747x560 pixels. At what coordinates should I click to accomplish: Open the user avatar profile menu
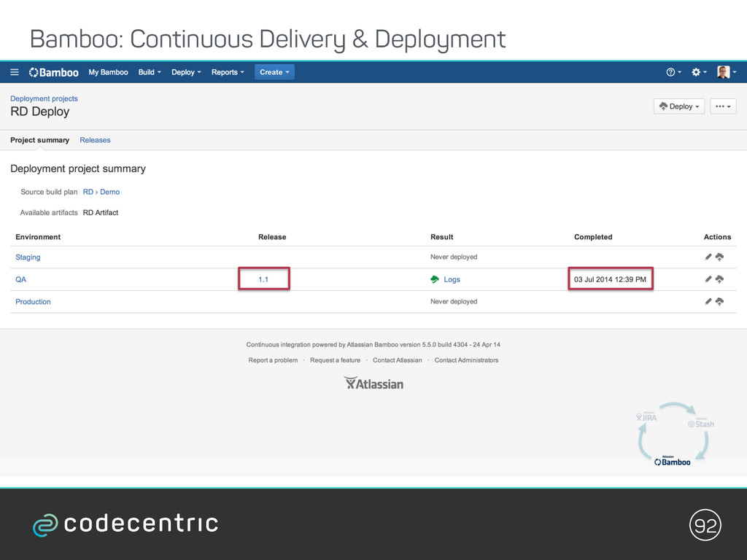[x=727, y=72]
